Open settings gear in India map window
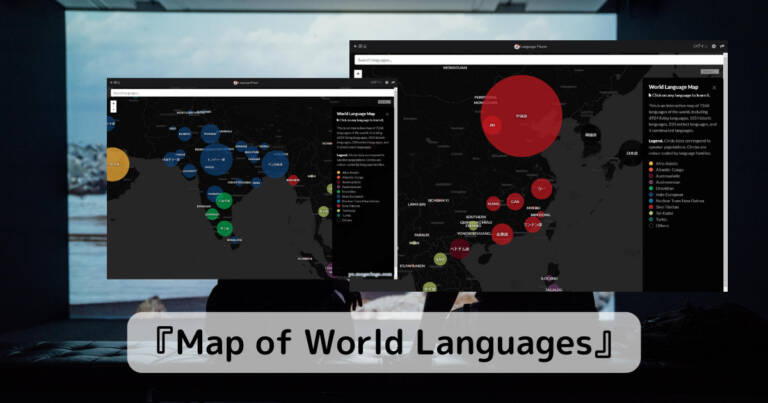This screenshot has width=768, height=403. [387, 83]
